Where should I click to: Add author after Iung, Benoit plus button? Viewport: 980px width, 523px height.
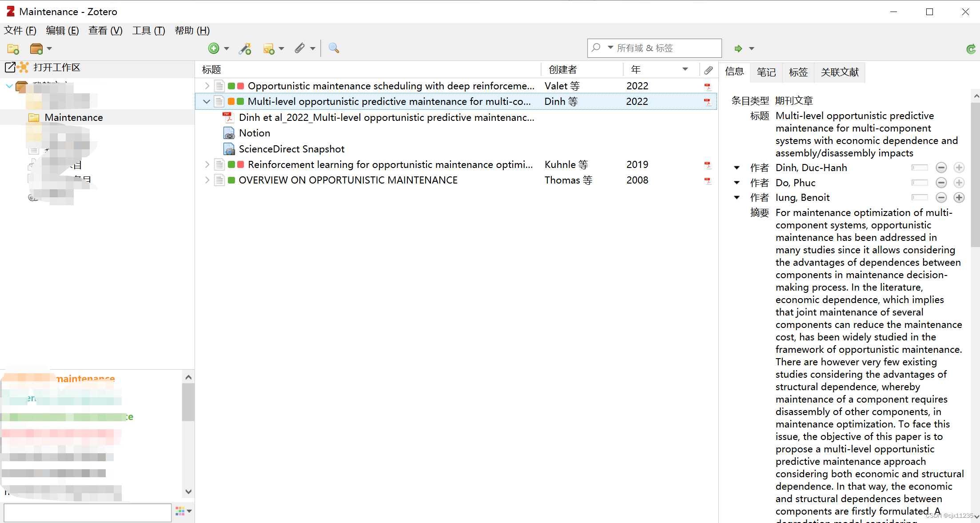point(959,197)
